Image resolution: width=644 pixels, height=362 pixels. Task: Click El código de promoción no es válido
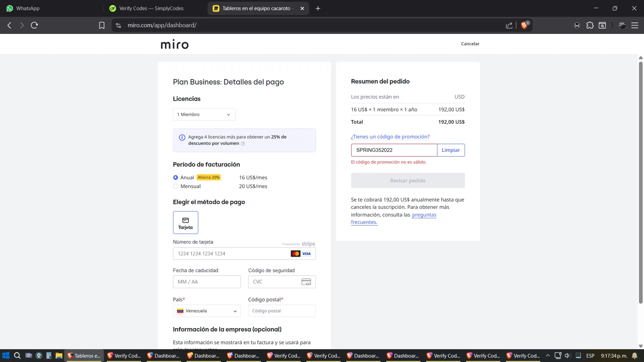point(389,162)
